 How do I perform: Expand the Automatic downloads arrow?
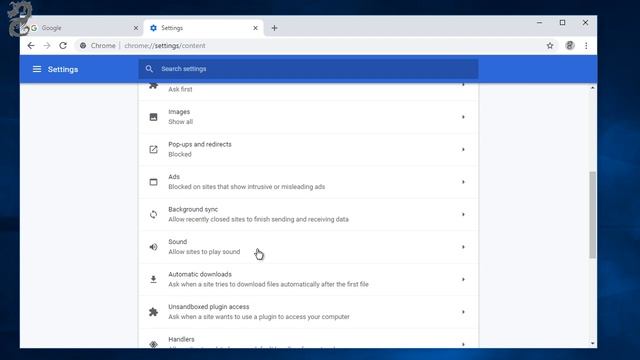[463, 280]
